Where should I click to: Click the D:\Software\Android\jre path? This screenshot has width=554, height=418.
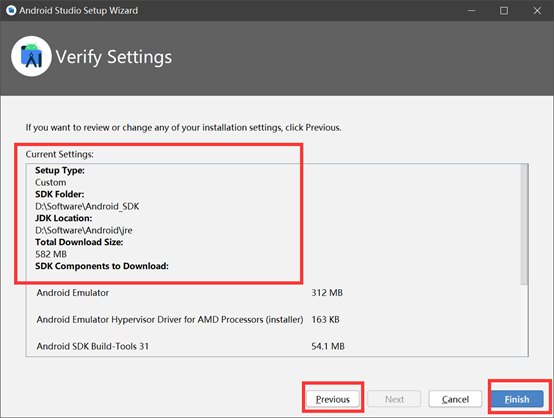click(84, 230)
